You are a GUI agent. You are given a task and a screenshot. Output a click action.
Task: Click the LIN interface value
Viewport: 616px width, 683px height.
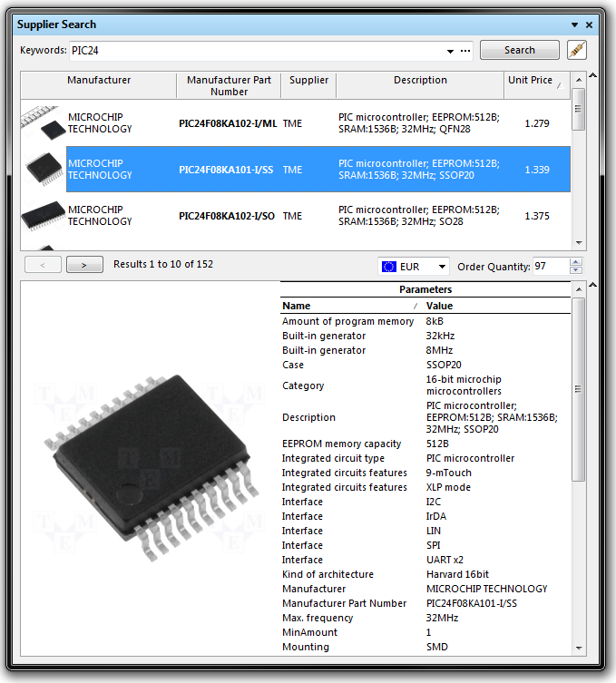click(434, 531)
